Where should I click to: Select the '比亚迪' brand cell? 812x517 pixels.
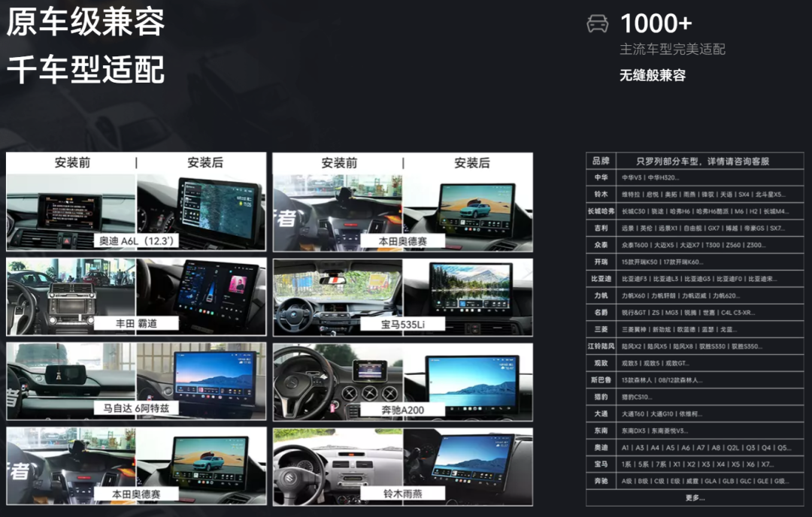point(601,279)
